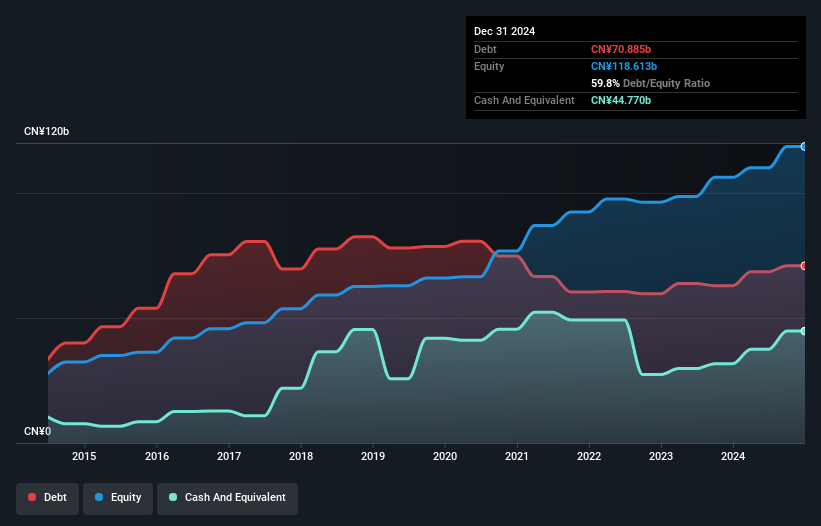Click the tooltip's Cash And Equivalent label
The image size is (821, 526).
[524, 100]
